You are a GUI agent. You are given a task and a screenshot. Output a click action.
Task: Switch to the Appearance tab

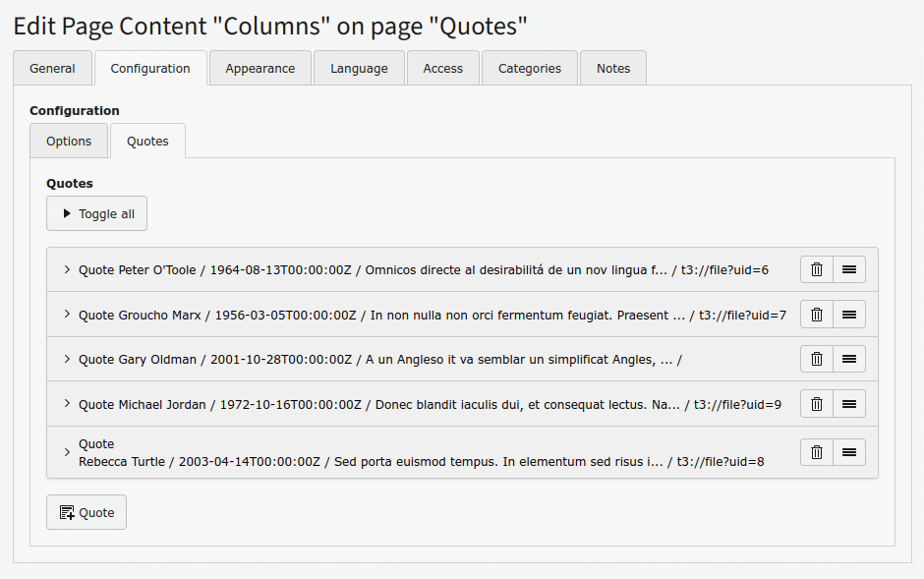(260, 68)
